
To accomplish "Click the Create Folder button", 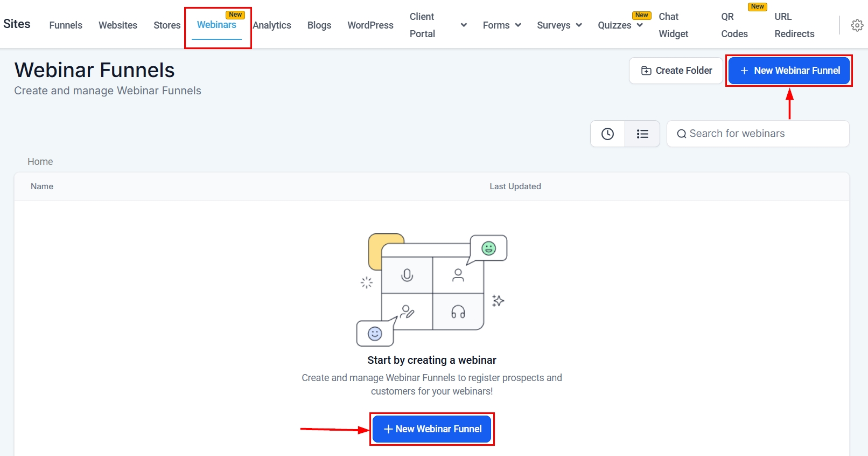I will pyautogui.click(x=676, y=71).
